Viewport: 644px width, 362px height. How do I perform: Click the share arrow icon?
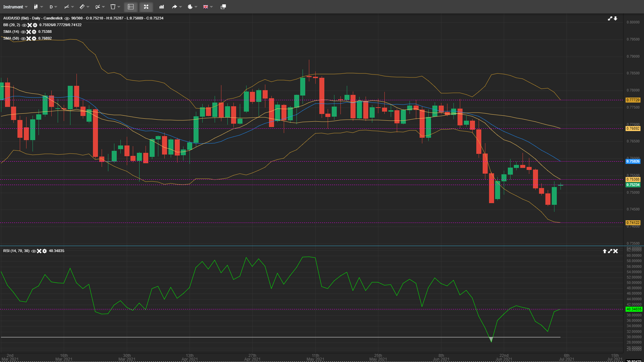point(174,7)
